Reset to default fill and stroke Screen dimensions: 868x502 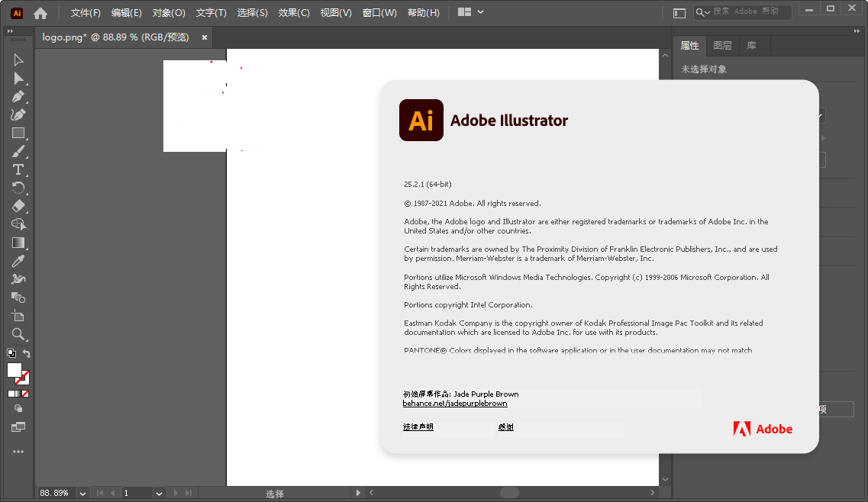click(x=11, y=353)
